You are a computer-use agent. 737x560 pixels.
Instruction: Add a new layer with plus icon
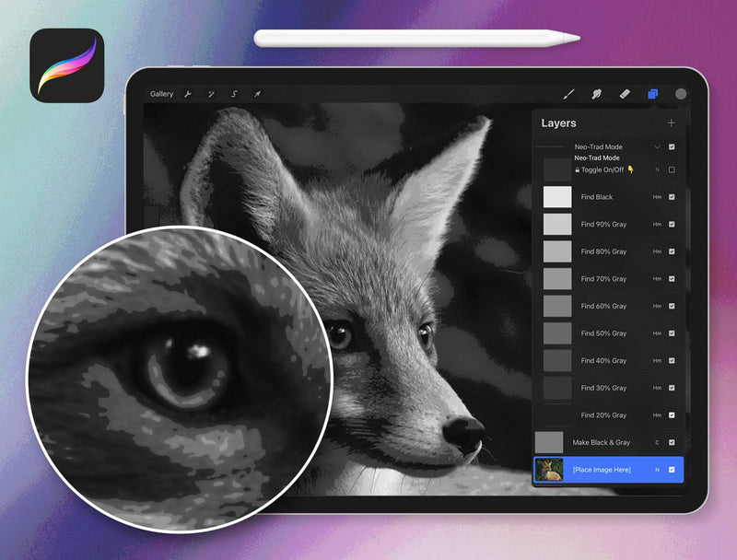[671, 123]
